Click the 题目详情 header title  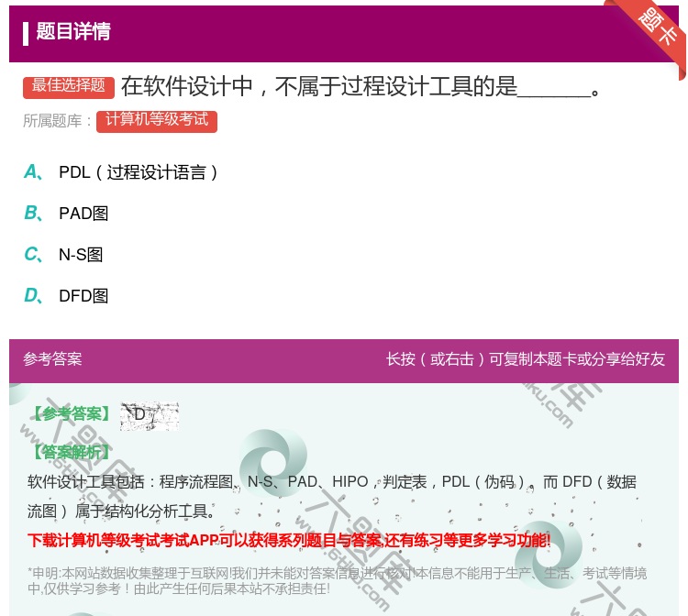point(73,31)
